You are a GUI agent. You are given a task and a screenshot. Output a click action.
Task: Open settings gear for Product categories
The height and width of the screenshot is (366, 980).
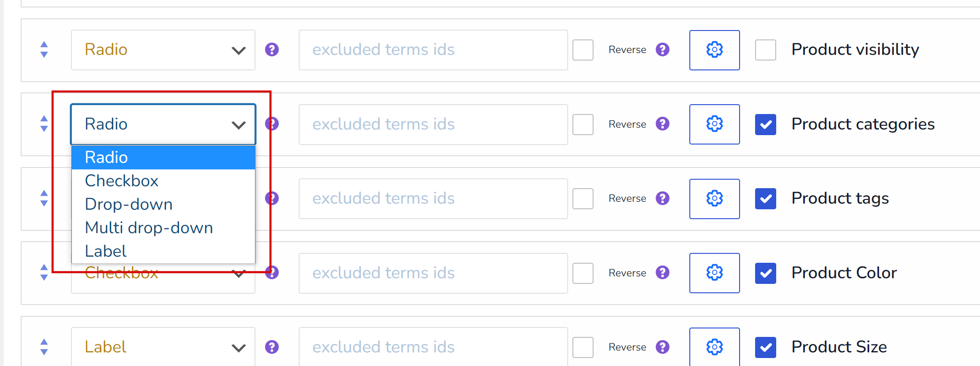(x=714, y=124)
